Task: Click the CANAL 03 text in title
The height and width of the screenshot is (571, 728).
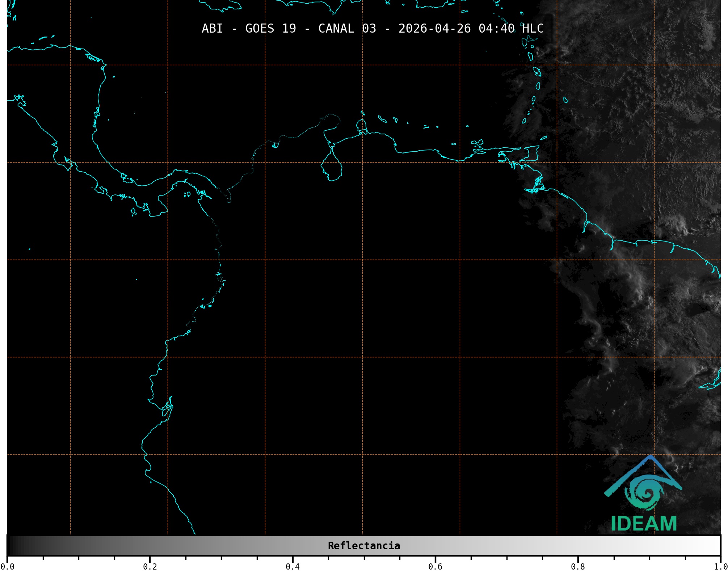Action: point(347,29)
